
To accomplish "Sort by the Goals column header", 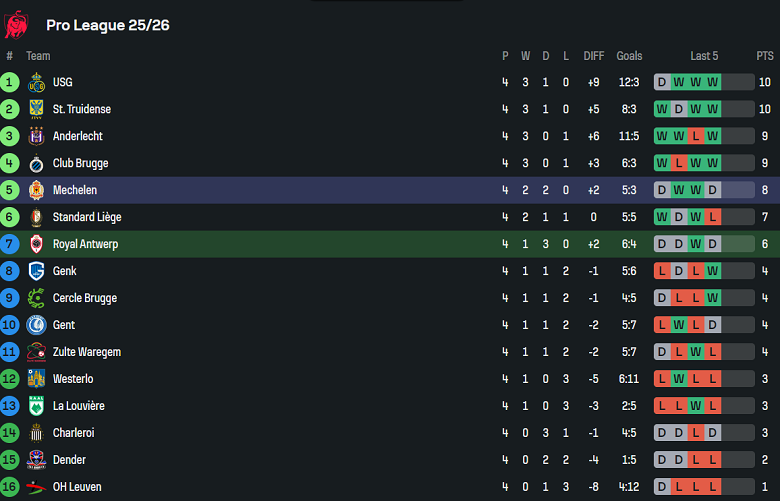I will tap(629, 56).
